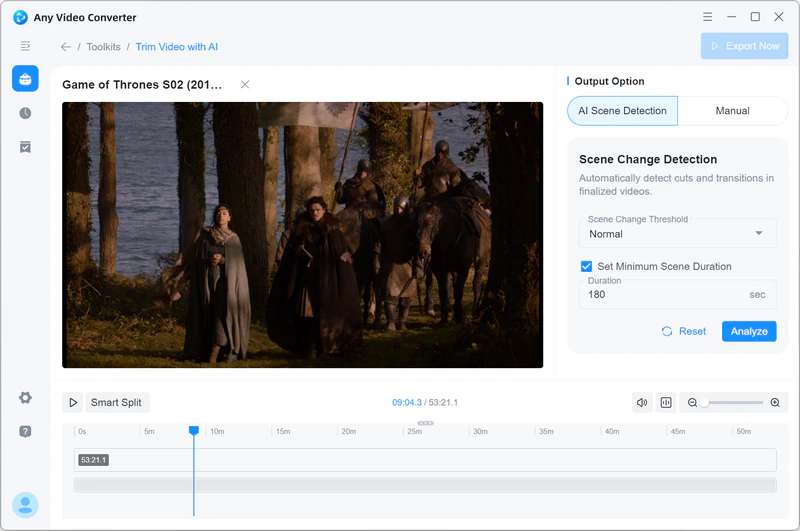Click the 53:21.1 clip in timeline
Image resolution: width=800 pixels, height=531 pixels.
[x=425, y=460]
